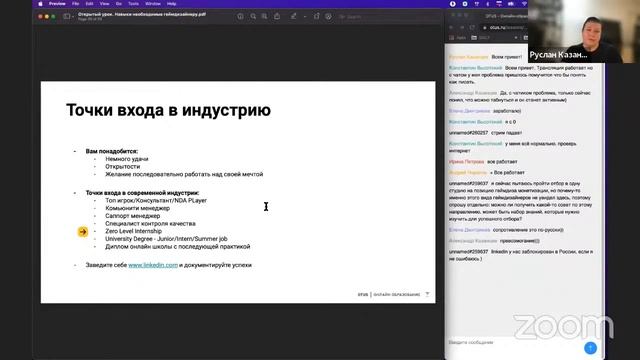Click the second status icon in macOS menu bar

coord(465,4)
